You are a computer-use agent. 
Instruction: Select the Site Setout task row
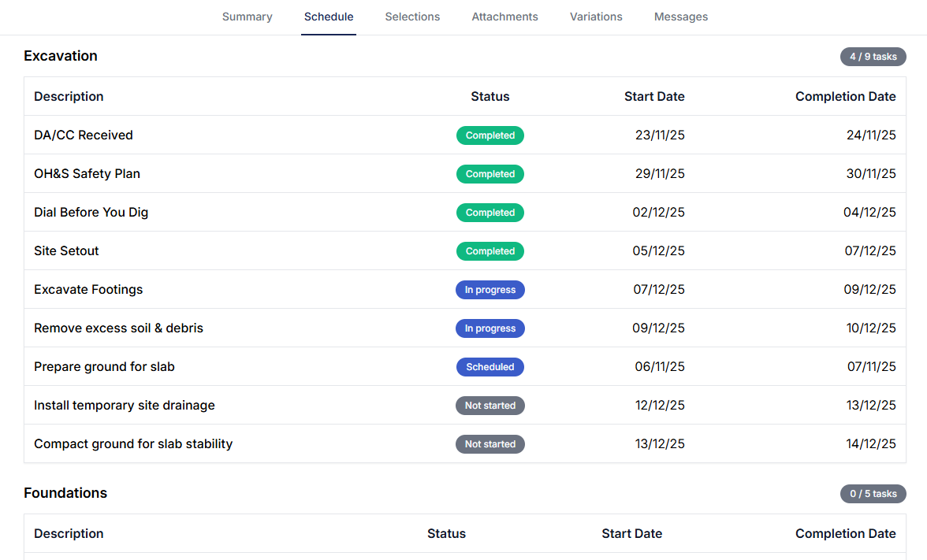pos(66,251)
